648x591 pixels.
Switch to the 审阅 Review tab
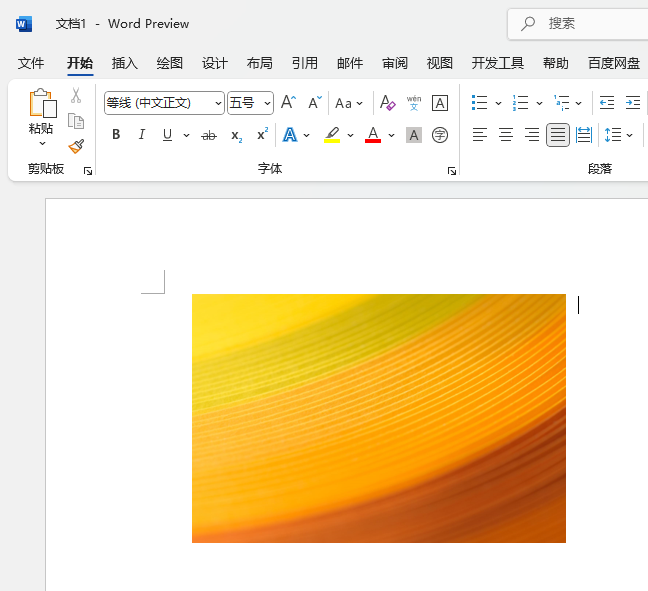pyautogui.click(x=395, y=63)
